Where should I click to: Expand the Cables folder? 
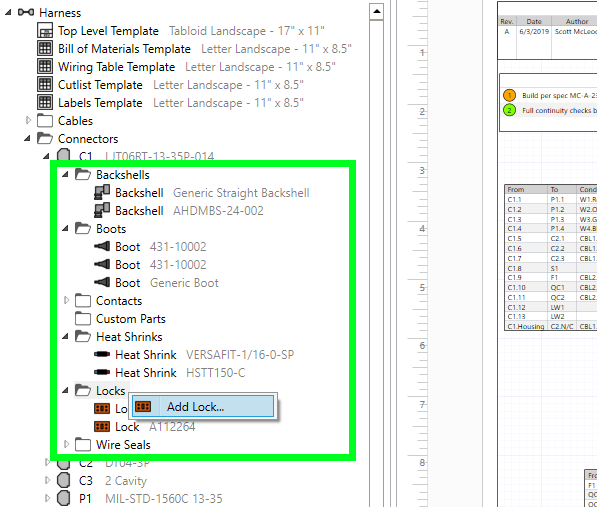point(28,120)
